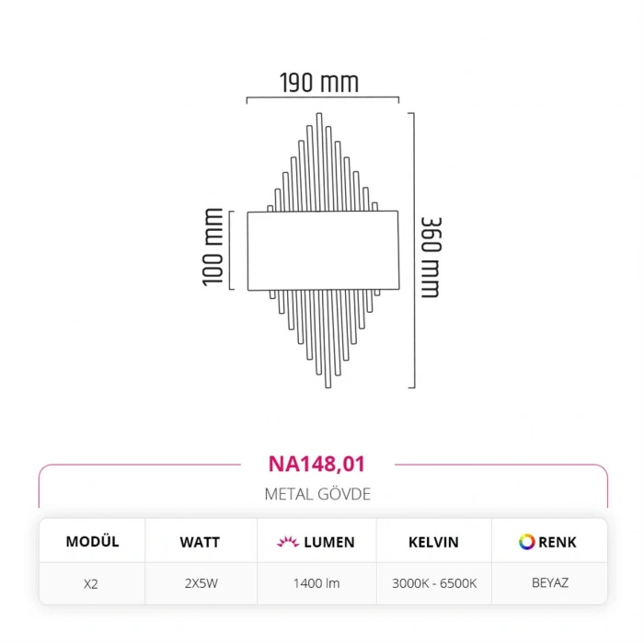This screenshot has height=644, width=644.
Task: Click the 100 mm body dimension label
Action: (213, 247)
